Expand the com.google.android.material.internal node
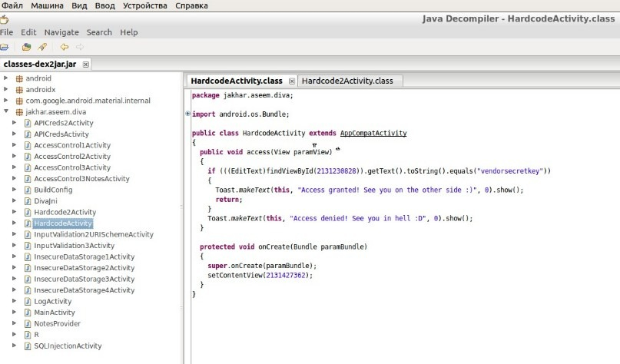 pos(6,100)
